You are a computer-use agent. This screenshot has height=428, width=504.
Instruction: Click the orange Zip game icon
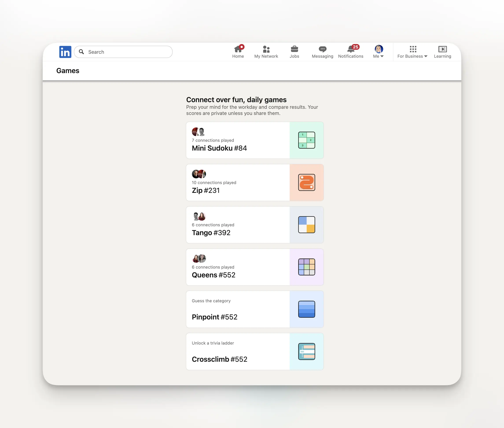[x=307, y=183]
